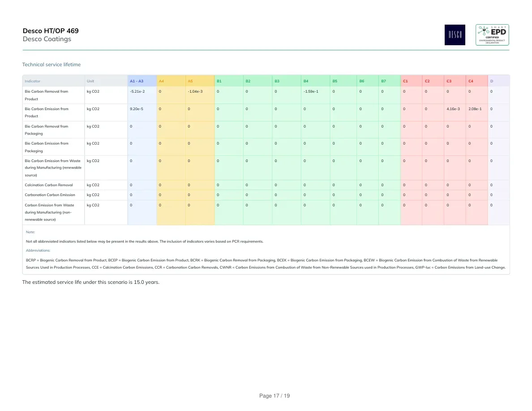532x411 pixels.
Task: Click the C3 column header
Action: (x=449, y=81)
